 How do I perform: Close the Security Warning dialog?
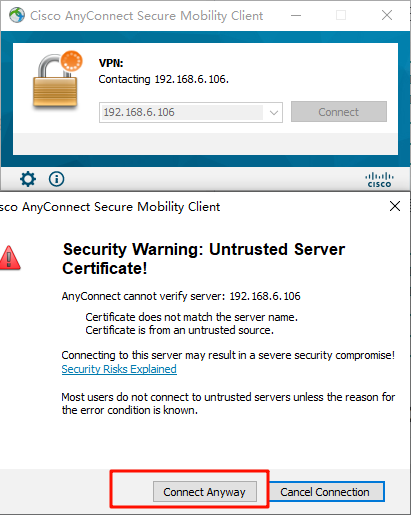395,206
